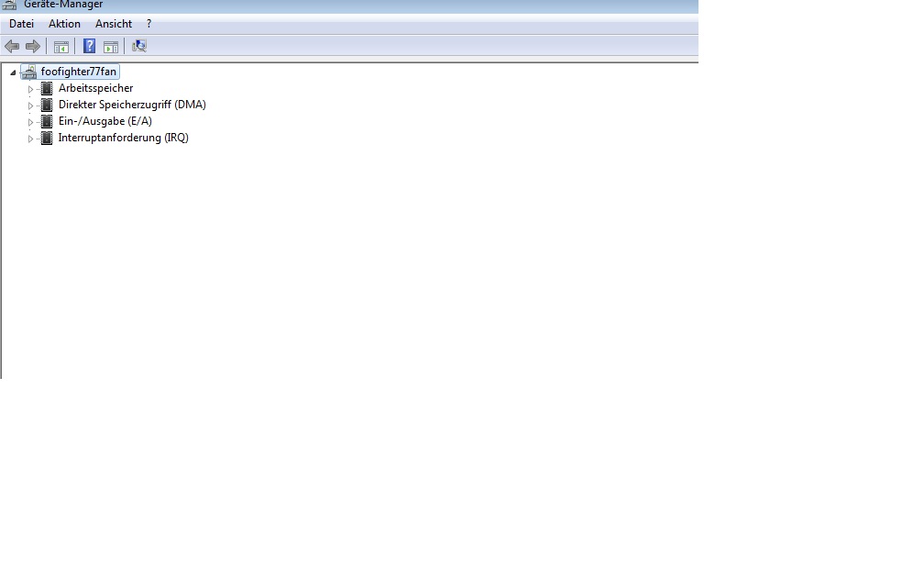Expand Direkter Speicherzugriff (DMA) node
This screenshot has width=924, height=578.
pyautogui.click(x=30, y=106)
